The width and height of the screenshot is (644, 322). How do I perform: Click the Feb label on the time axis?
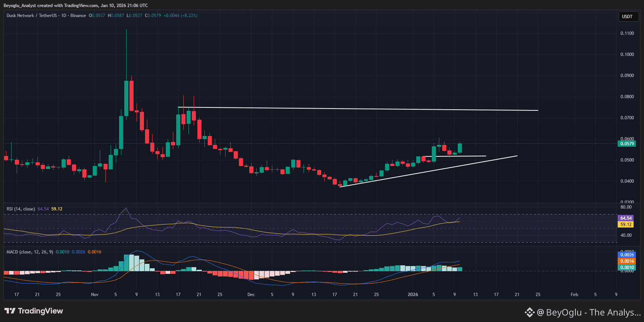coord(574,295)
